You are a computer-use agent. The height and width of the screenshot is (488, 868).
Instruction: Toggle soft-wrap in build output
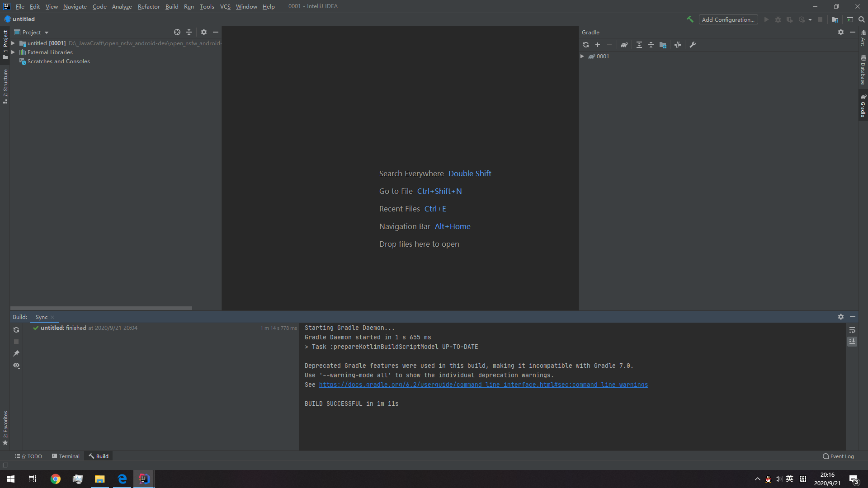(x=852, y=330)
